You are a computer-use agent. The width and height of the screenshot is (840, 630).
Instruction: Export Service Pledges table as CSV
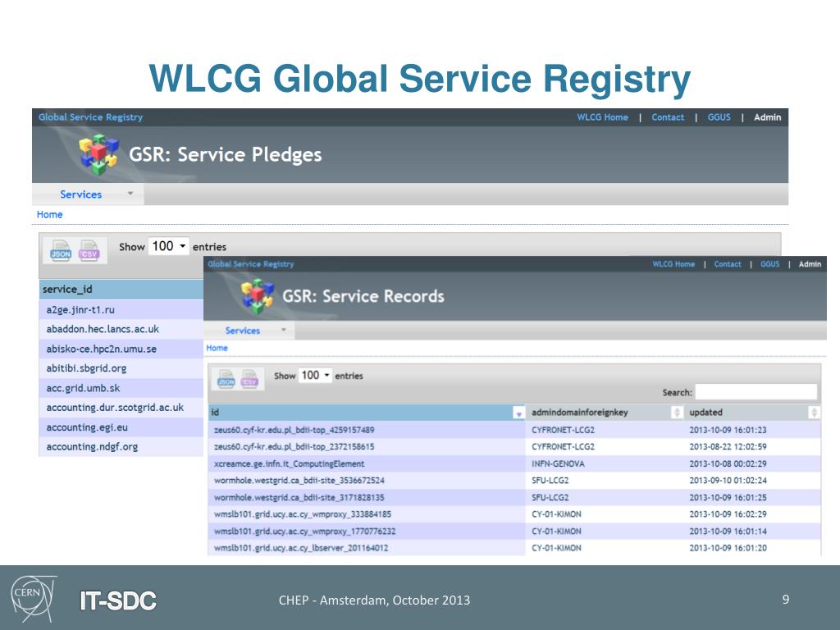click(89, 250)
